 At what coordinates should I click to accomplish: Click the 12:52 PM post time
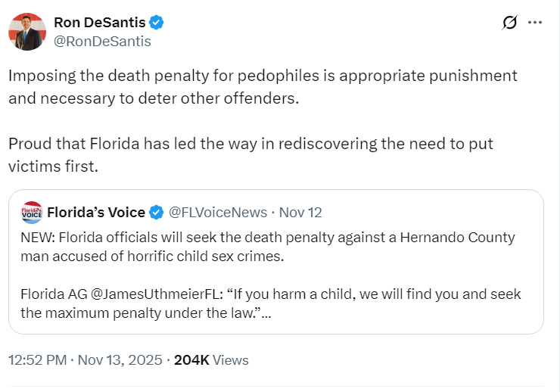point(38,360)
